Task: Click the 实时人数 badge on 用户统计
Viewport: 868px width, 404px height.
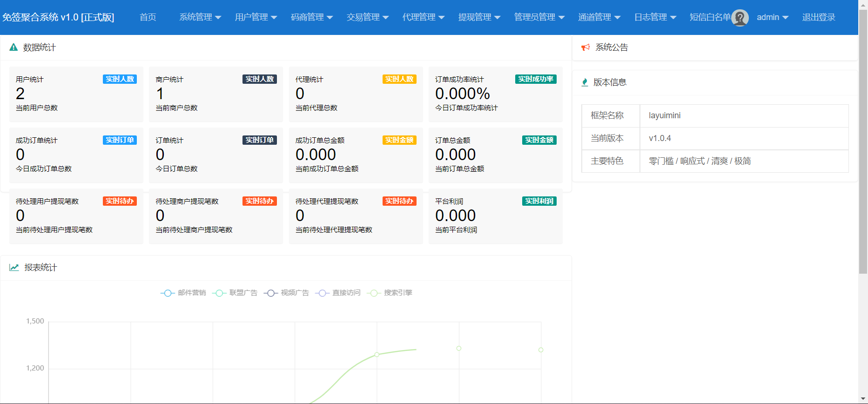Action: (120, 79)
